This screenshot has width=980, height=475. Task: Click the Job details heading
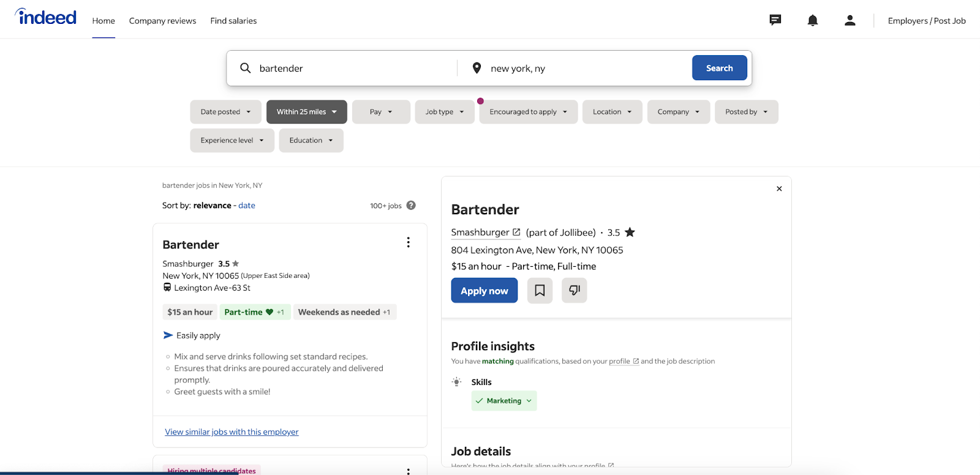click(x=481, y=452)
